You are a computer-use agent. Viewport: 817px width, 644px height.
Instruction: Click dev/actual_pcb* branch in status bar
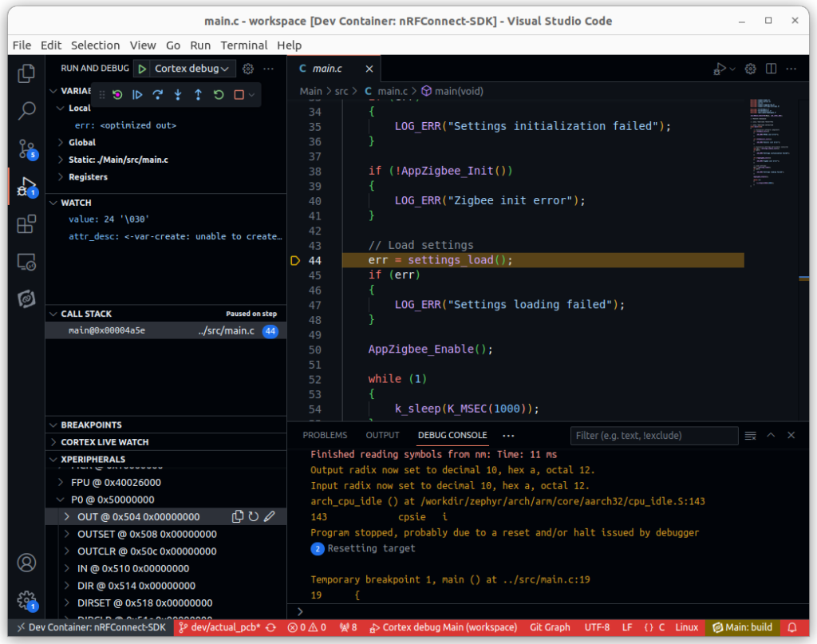pyautogui.click(x=219, y=627)
